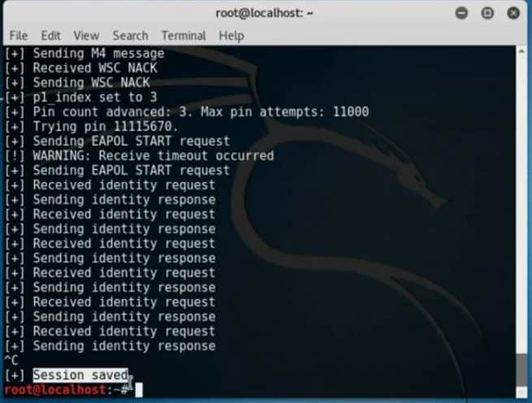Close the terminal window
Viewport: 532px width, 403px height.
[513, 13]
